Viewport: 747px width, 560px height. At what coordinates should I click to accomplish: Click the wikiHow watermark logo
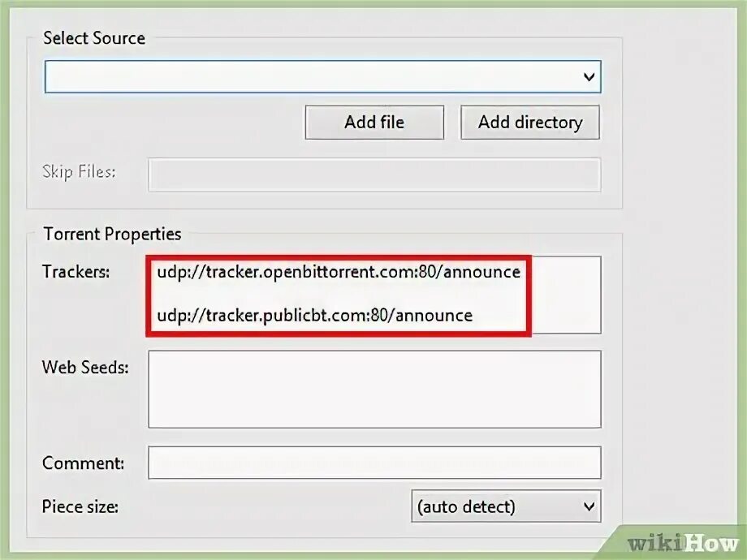tap(682, 543)
